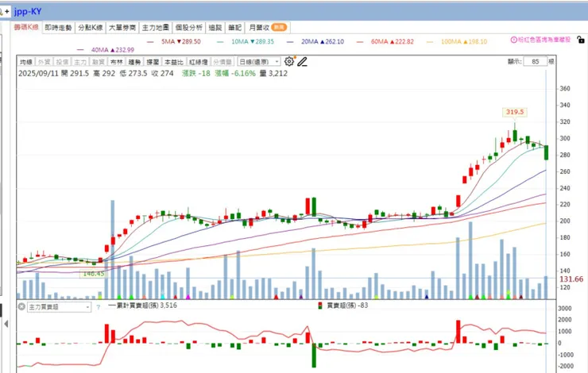
Task: Toggle the 主力 overlay button
Action: tap(80, 62)
